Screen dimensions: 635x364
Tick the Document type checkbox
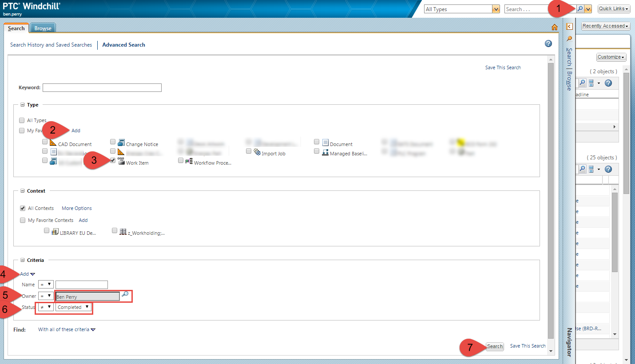pos(317,142)
